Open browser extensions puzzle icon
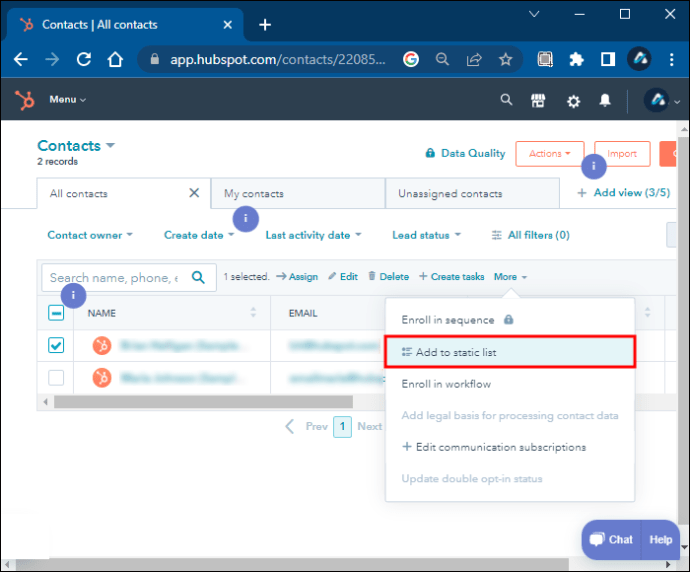Image resolution: width=690 pixels, height=572 pixels. click(576, 60)
